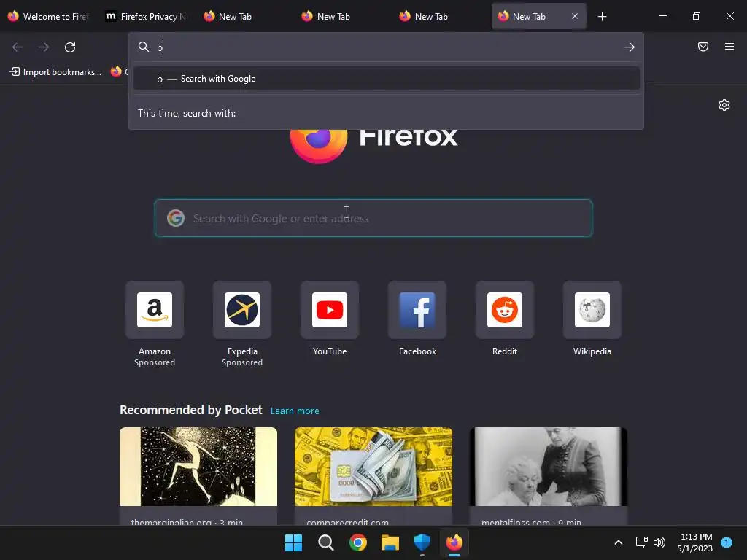The image size is (747, 560).
Task: Open File Explorer from taskbar
Action: (390, 542)
